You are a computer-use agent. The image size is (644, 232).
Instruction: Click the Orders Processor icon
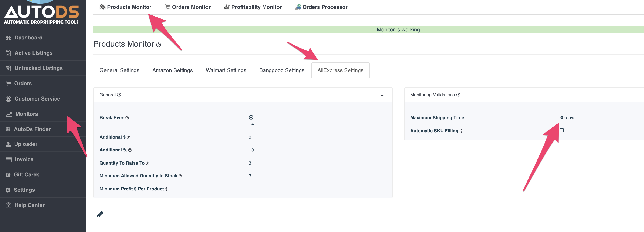pyautogui.click(x=298, y=7)
